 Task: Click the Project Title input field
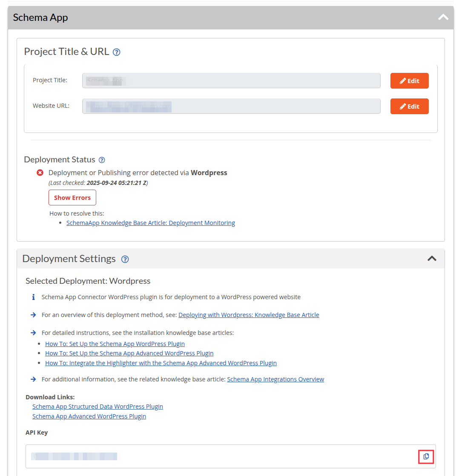[231, 81]
